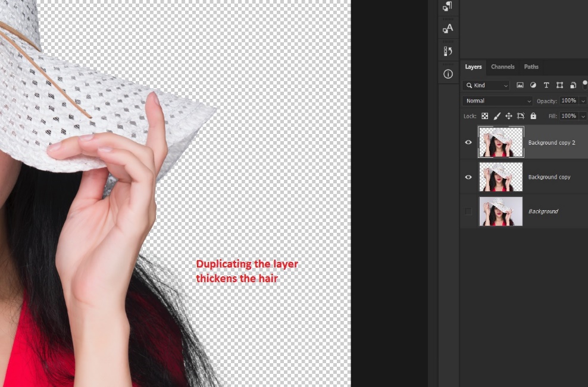
Task: Open the Paragraph Styles panel icon
Action: [448, 6]
